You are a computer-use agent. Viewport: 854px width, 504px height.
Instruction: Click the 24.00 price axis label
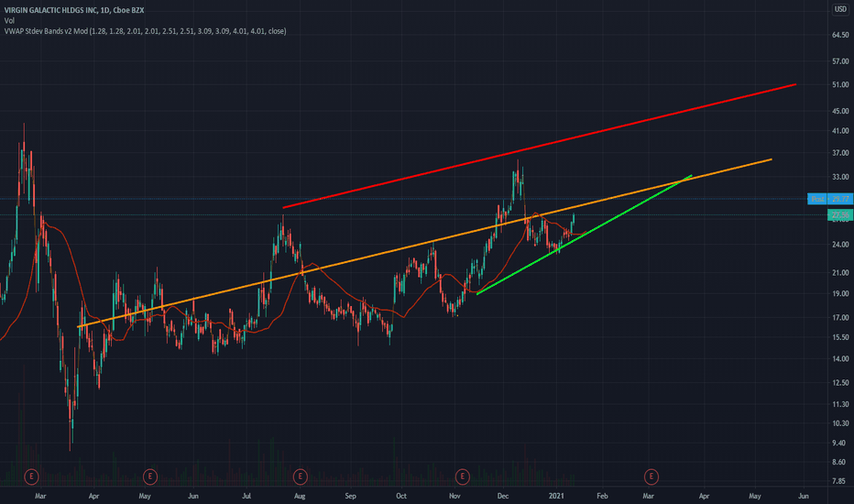(x=840, y=244)
